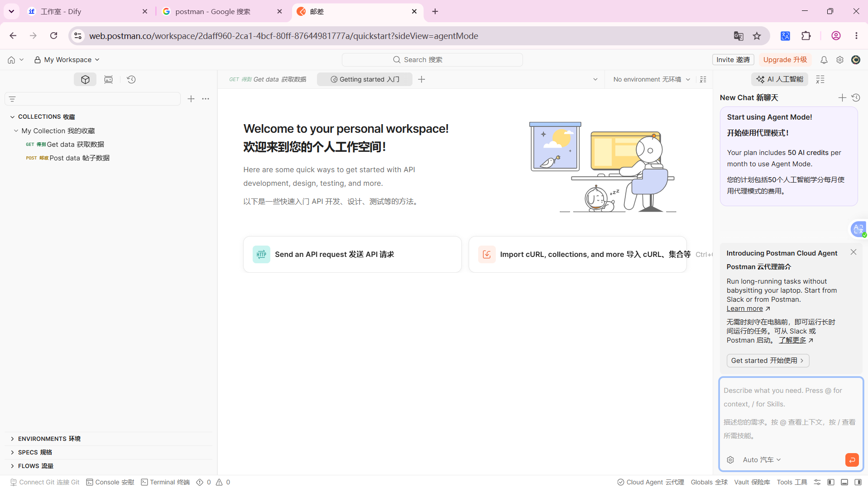Open Post data request in tree
The height and width of the screenshot is (488, 868).
[67, 158]
